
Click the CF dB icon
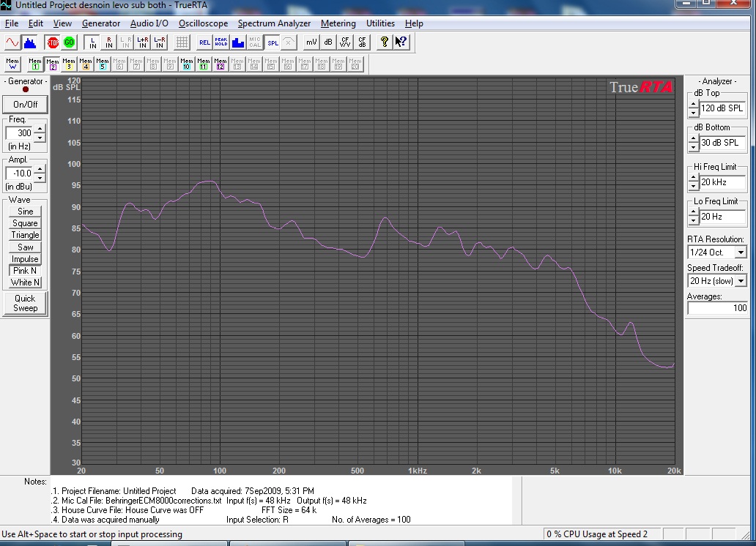click(362, 42)
